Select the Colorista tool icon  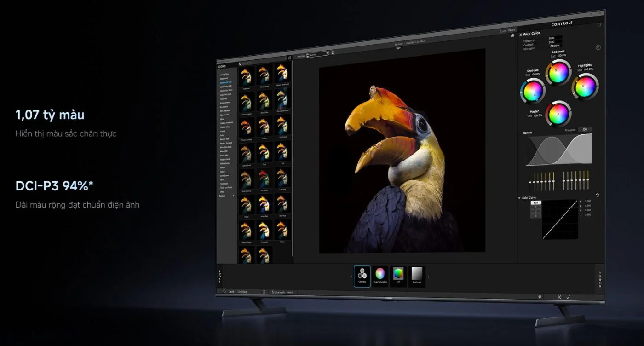362,276
